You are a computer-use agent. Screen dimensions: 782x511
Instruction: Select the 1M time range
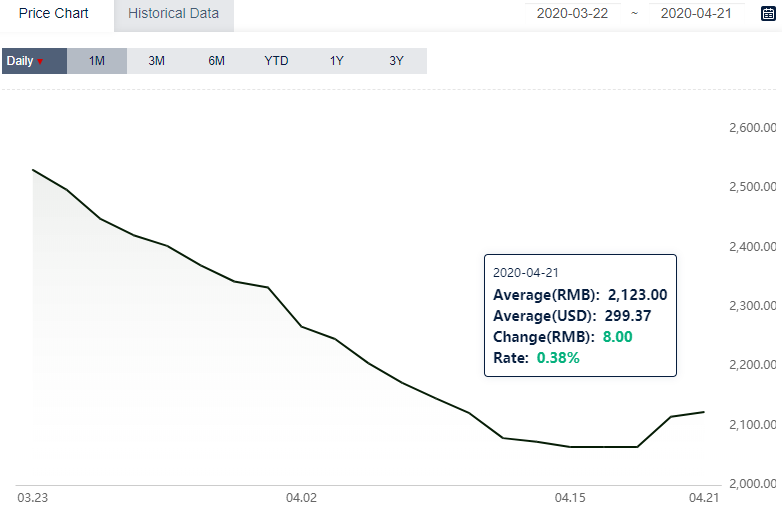[x=97, y=61]
